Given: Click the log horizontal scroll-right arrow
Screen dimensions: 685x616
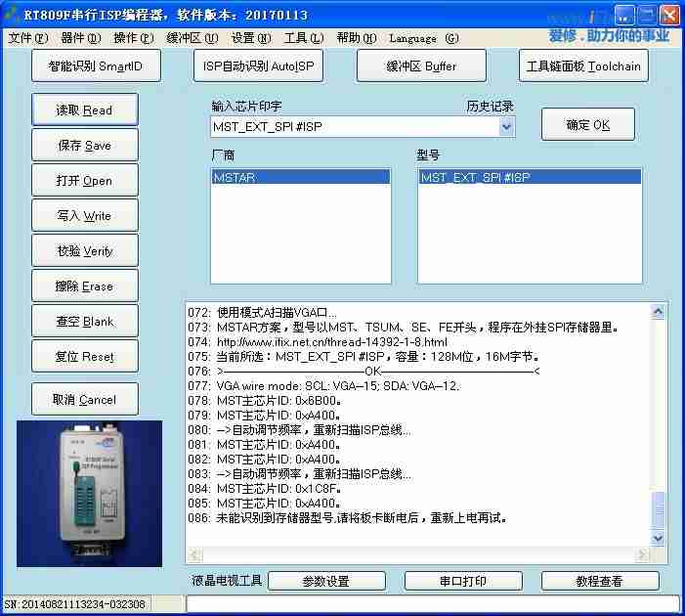Looking at the screenshot, I should click(x=642, y=554).
